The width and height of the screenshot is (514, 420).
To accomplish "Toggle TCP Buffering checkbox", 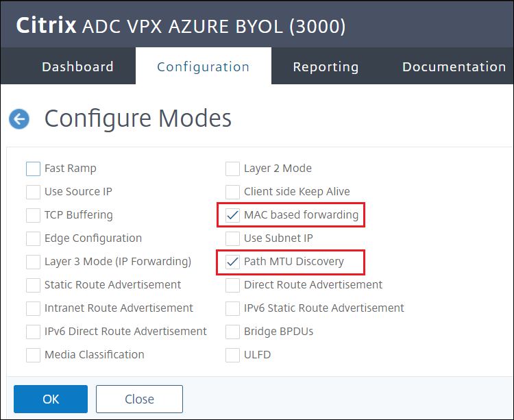I will 33,215.
